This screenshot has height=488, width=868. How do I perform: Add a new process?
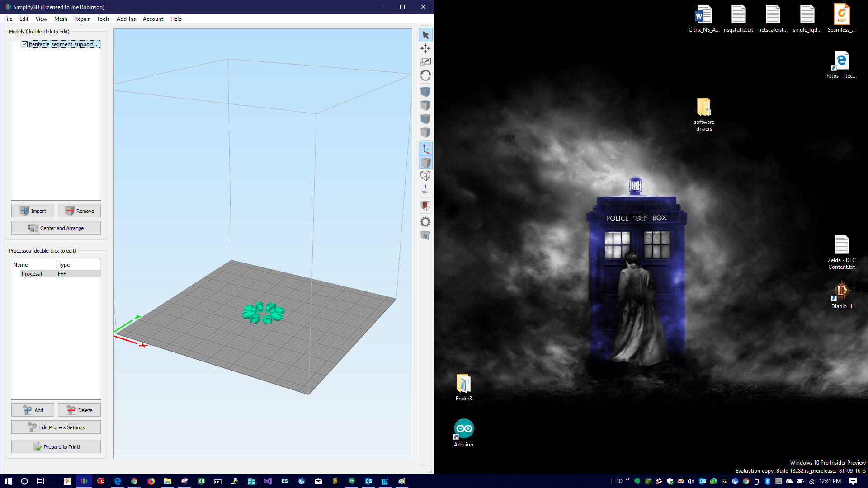[x=33, y=410]
